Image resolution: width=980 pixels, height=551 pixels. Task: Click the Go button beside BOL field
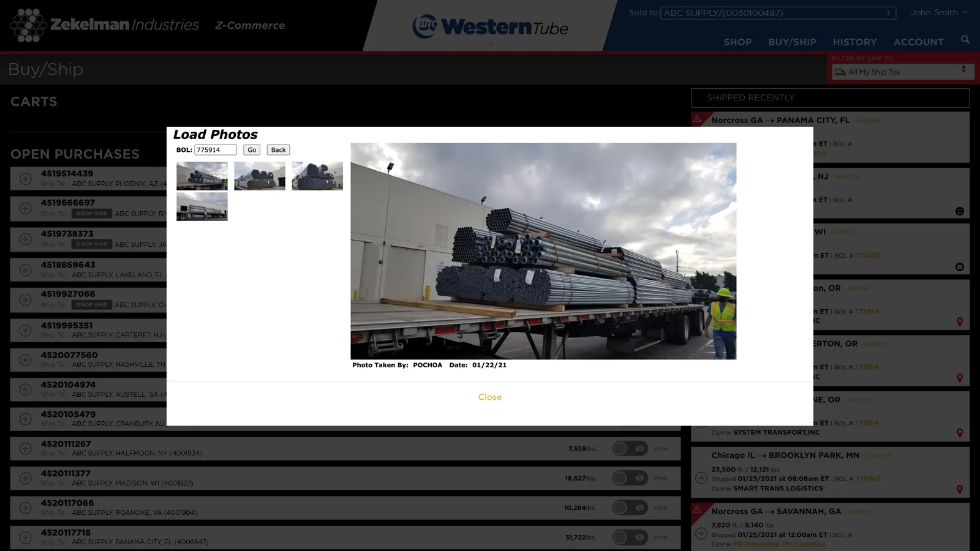point(252,150)
